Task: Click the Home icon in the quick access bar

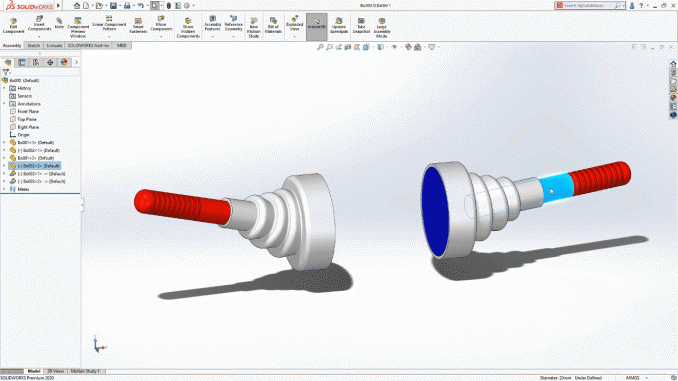Action: (x=77, y=6)
